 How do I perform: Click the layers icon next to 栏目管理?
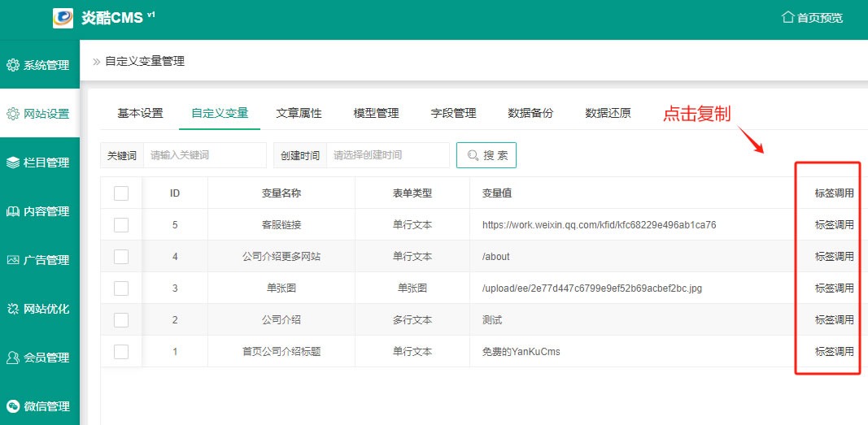coord(13,163)
